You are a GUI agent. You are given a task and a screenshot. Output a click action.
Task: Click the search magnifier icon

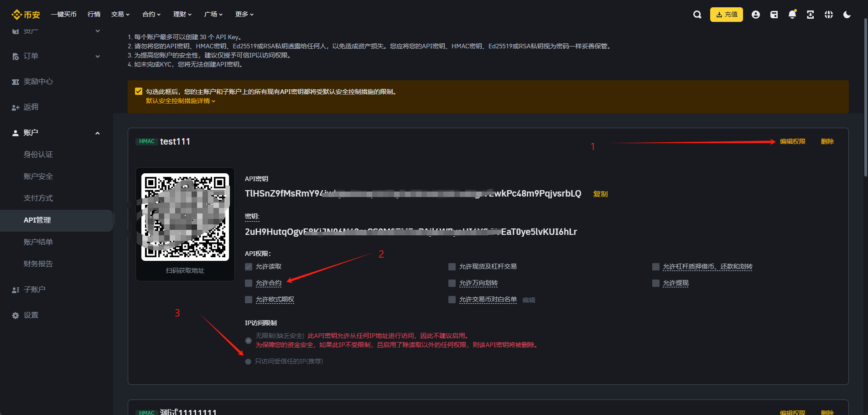click(x=697, y=15)
